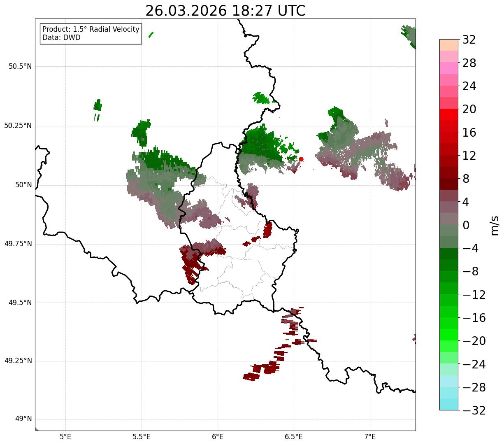Screen dimensions: 504x445
Task: Click the "m/s" colorbar unit label
Action: point(495,225)
